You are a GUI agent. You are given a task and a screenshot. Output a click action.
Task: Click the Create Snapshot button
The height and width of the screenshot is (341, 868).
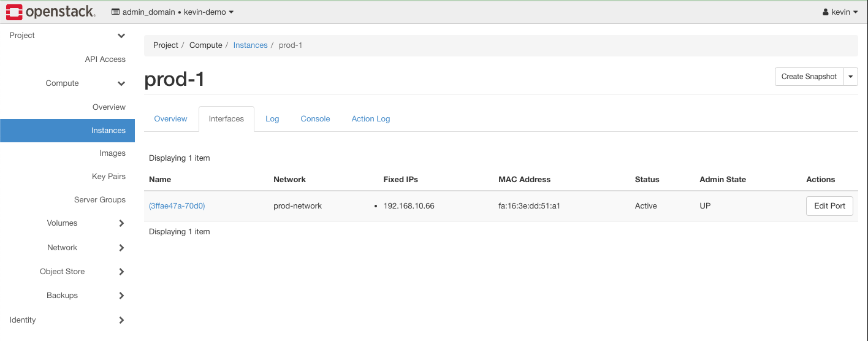[x=809, y=77]
